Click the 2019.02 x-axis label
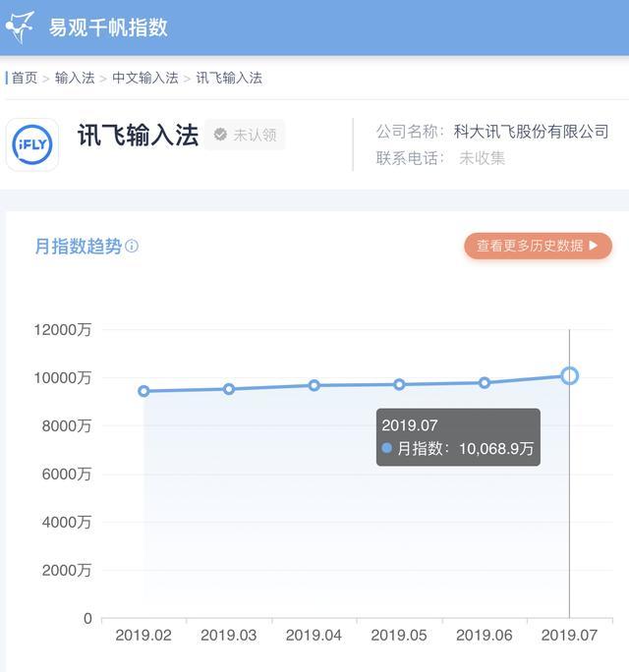The image size is (629, 672). (143, 636)
